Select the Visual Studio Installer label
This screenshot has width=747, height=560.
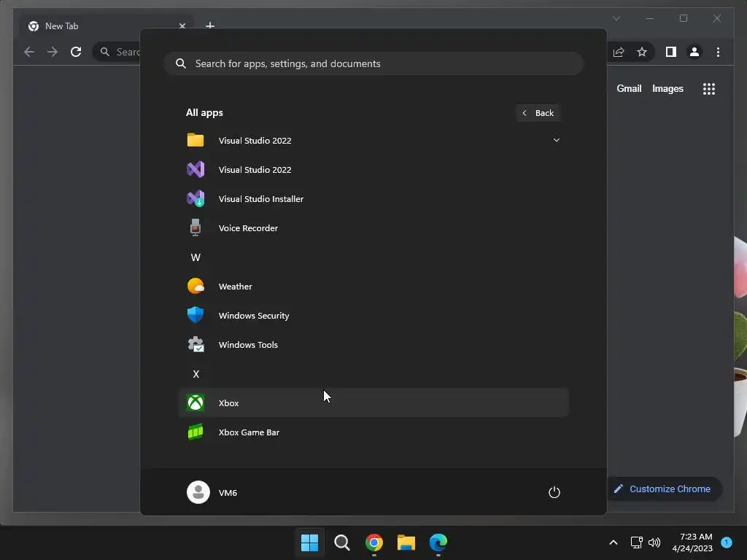261,199
